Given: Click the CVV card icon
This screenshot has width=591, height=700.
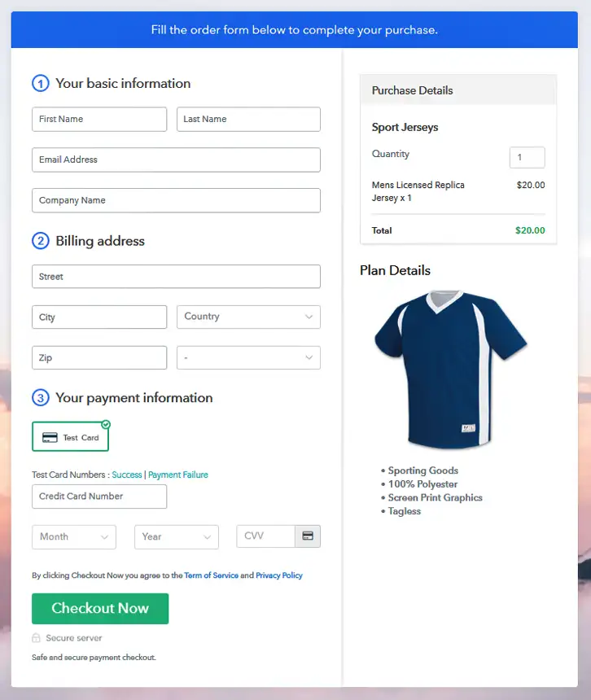Looking at the screenshot, I should 308,536.
